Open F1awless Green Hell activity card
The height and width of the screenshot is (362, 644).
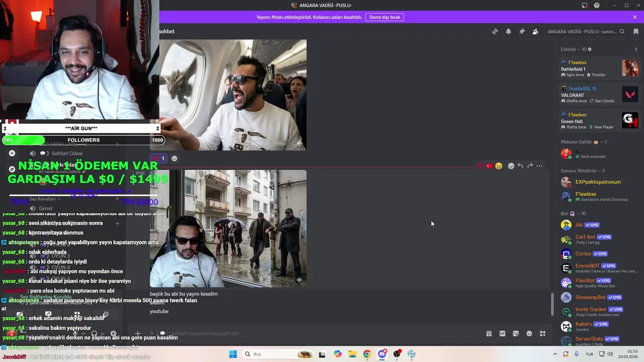600,121
